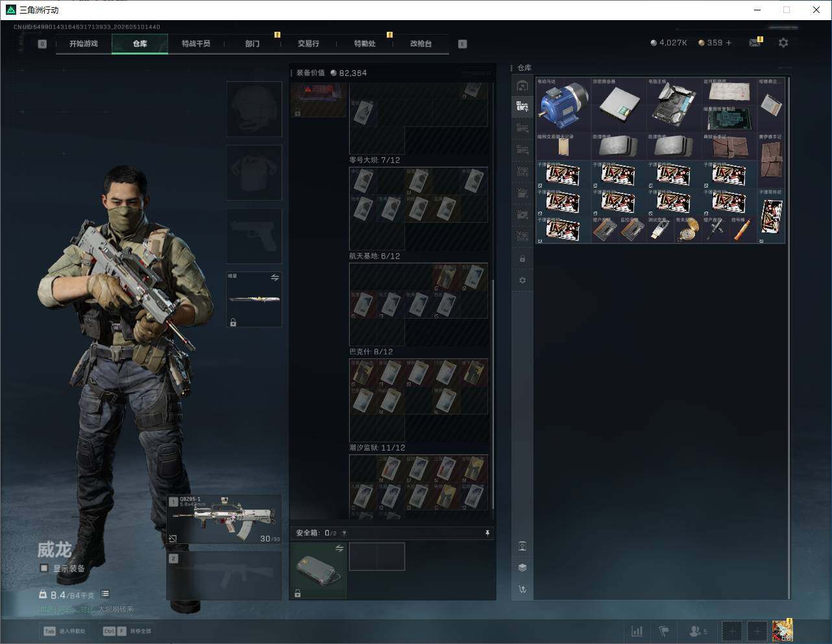Select the orange 信号棒 flare item

744,230
